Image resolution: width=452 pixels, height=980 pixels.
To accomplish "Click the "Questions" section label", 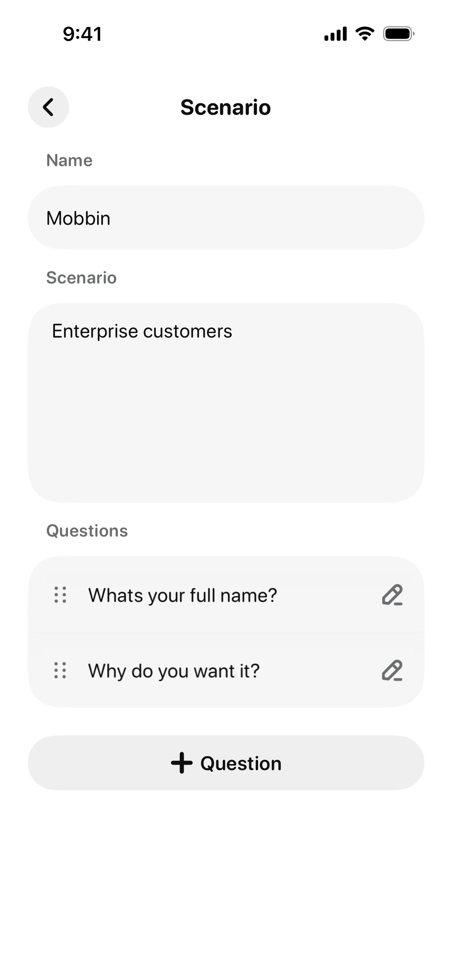I will [87, 531].
